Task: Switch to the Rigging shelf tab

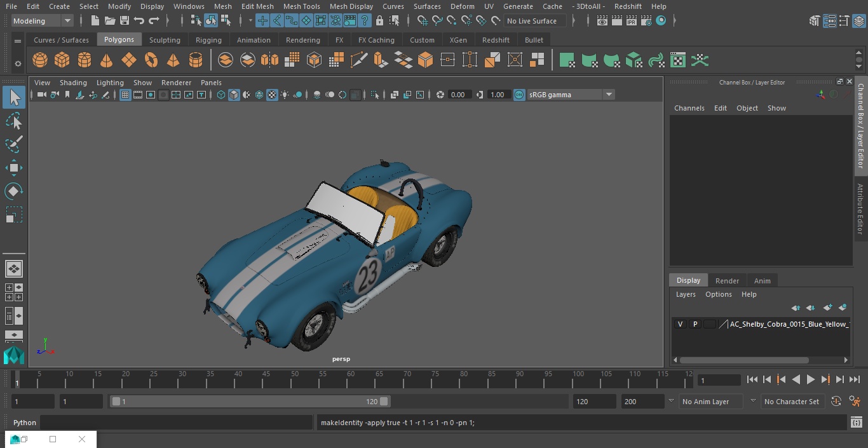Action: coord(208,40)
